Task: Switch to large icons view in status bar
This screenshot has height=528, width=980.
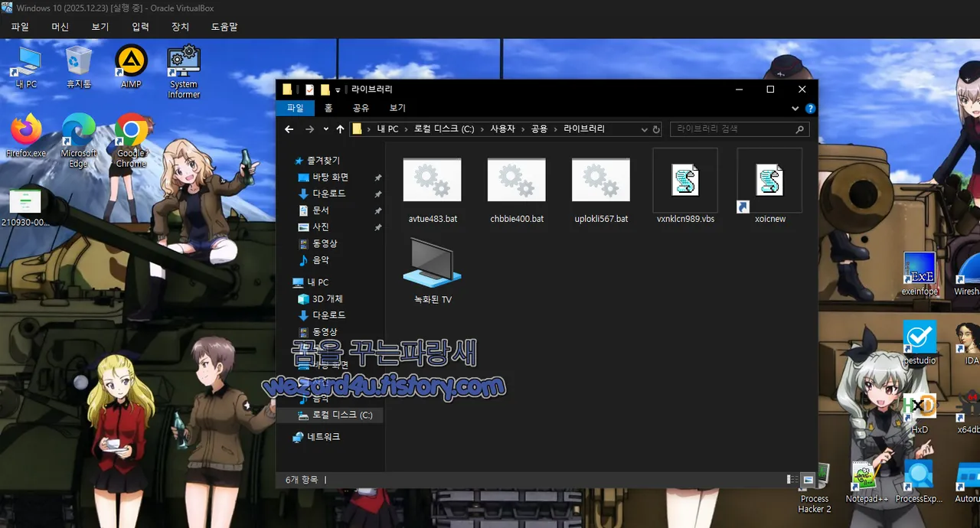Action: pos(807,480)
